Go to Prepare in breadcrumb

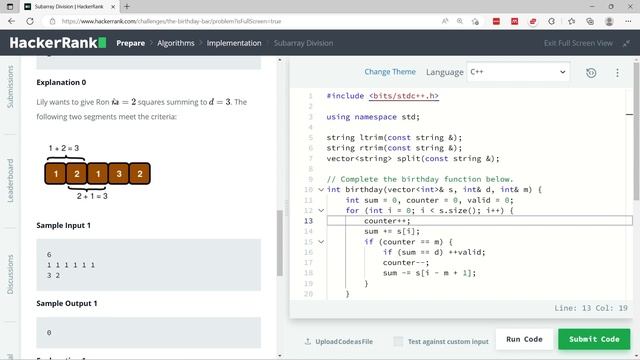click(131, 43)
